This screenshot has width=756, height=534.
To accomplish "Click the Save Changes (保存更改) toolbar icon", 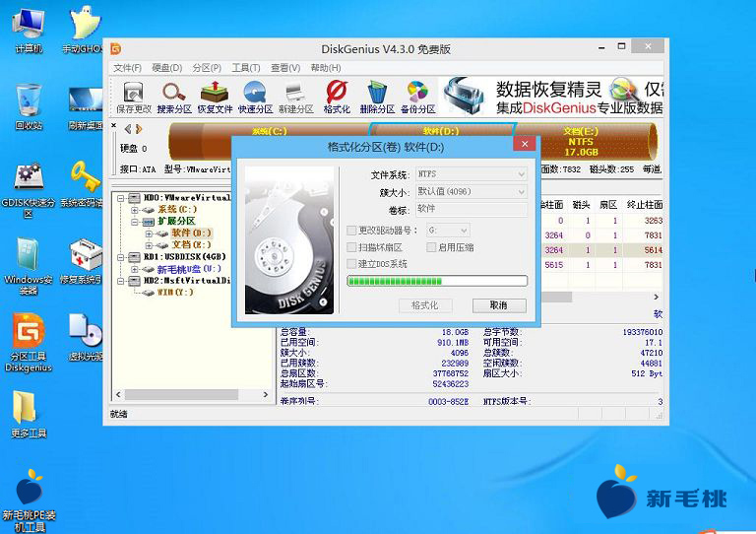I will click(134, 97).
